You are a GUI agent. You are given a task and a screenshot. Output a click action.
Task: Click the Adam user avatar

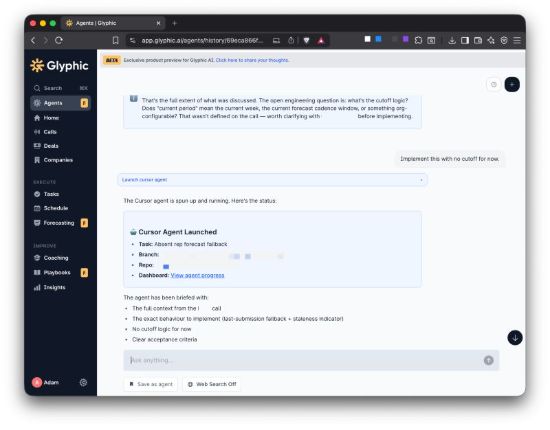pos(37,382)
